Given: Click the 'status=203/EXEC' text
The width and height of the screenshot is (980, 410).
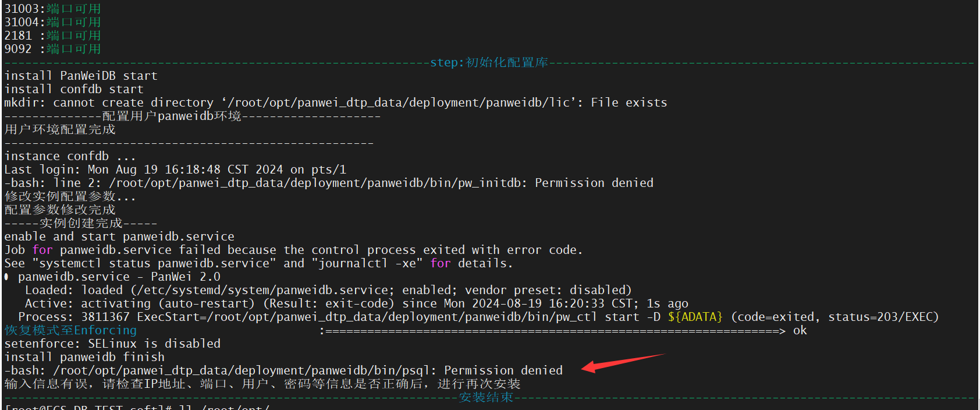Looking at the screenshot, I should coord(880,317).
